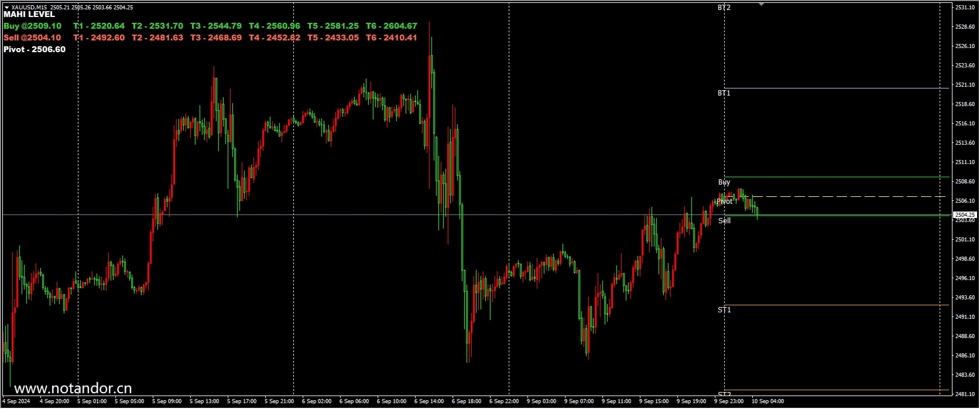Click the 10 Sep 04:00 time axis label

point(767,401)
